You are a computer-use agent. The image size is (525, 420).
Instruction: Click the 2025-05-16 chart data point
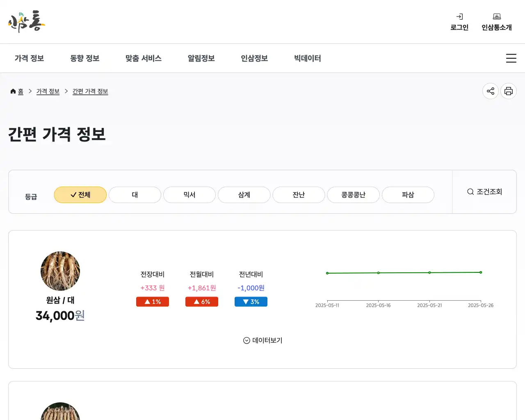(x=378, y=273)
